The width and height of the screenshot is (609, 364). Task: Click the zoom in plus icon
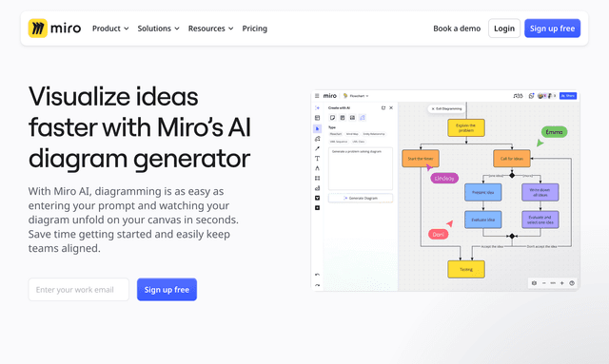(x=561, y=283)
